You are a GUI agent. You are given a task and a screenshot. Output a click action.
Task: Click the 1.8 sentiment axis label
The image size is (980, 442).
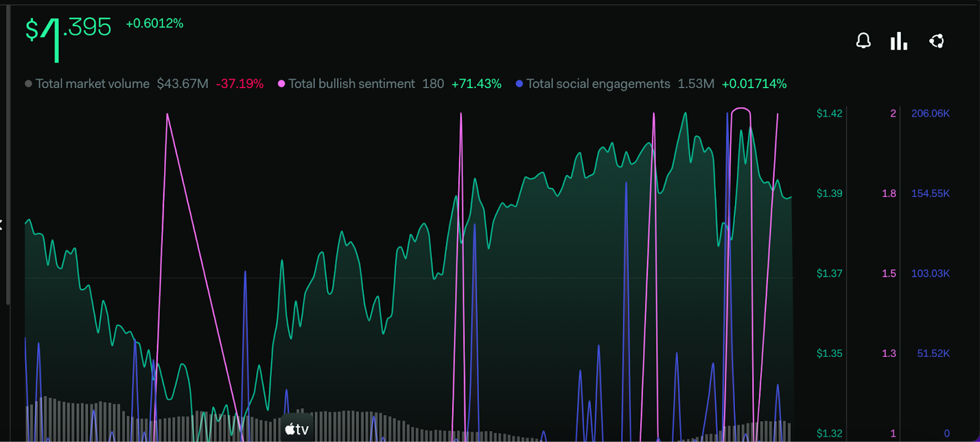pos(889,193)
